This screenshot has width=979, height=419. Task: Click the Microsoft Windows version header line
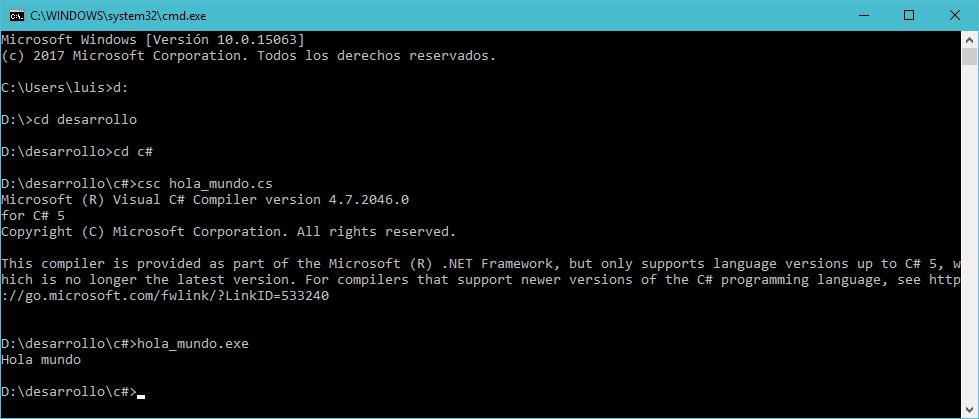152,40
